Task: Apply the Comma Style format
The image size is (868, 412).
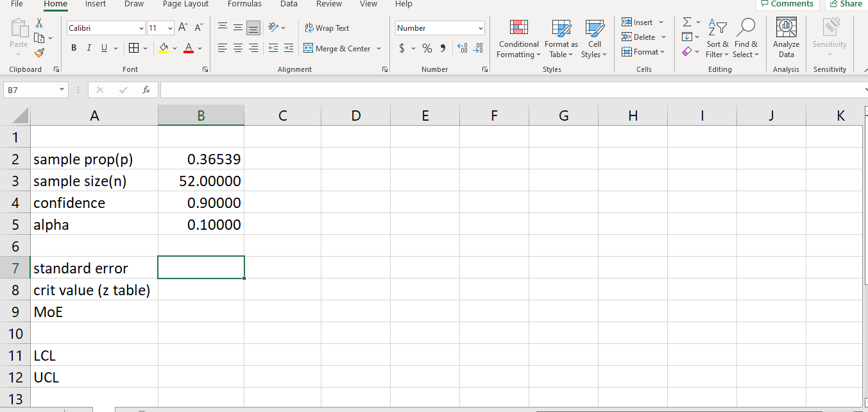Action: click(x=445, y=47)
